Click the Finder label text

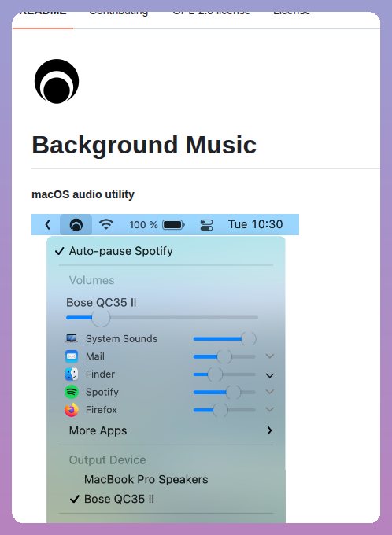(100, 374)
